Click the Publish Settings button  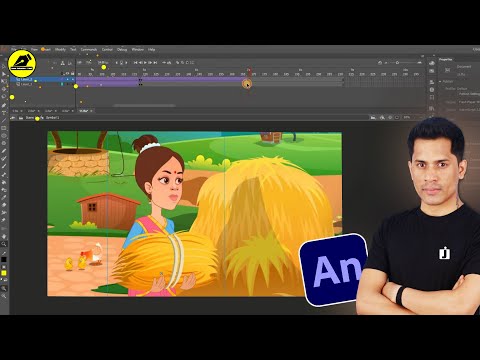click(469, 94)
